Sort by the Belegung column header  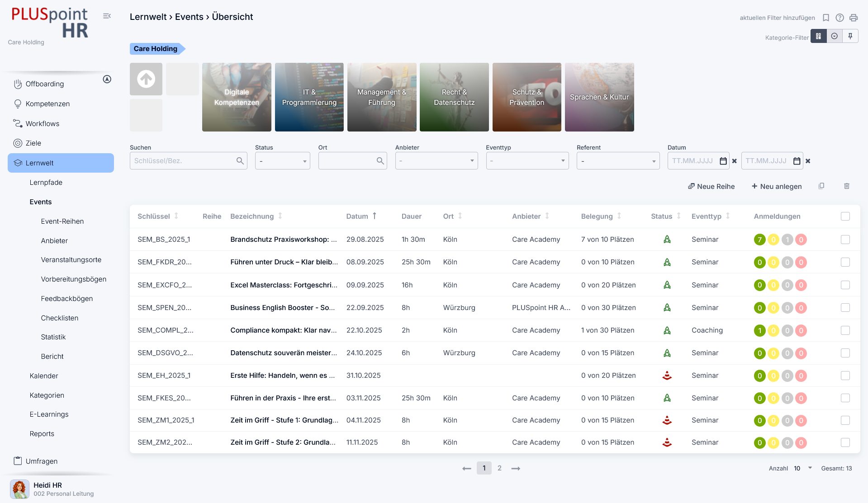click(601, 216)
